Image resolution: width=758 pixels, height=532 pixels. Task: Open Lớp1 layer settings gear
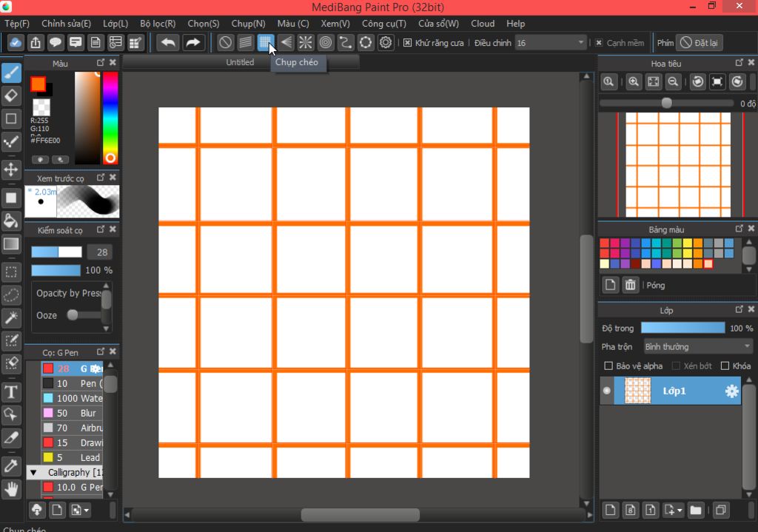click(731, 391)
